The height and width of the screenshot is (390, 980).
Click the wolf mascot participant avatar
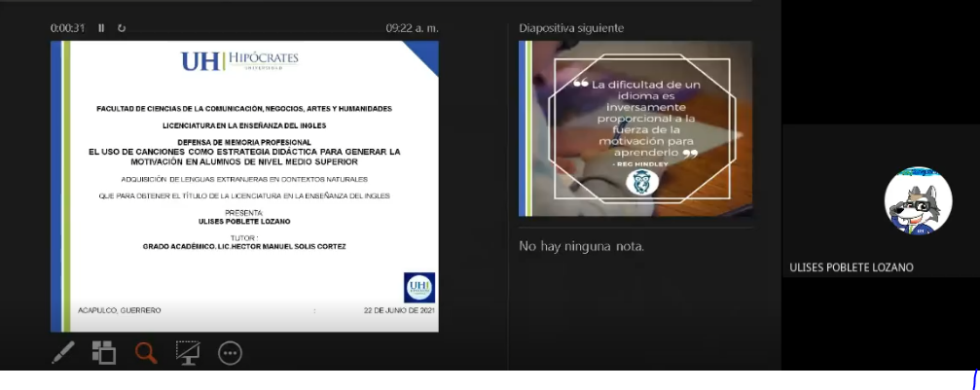pyautogui.click(x=918, y=201)
